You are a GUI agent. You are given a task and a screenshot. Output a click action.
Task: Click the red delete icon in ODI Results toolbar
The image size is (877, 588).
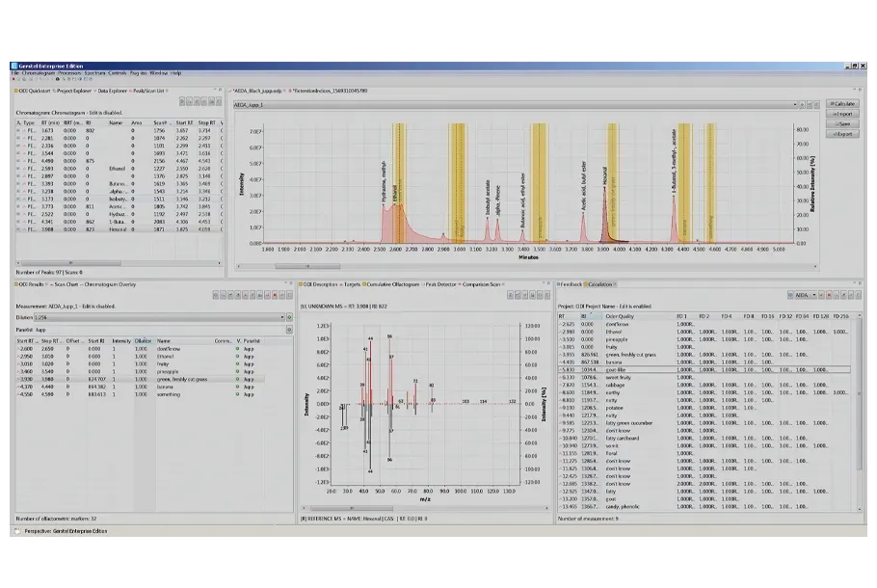[274, 294]
